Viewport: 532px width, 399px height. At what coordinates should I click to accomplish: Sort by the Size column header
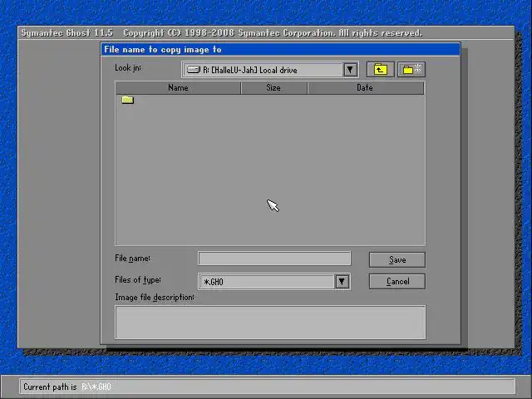pyautogui.click(x=273, y=88)
